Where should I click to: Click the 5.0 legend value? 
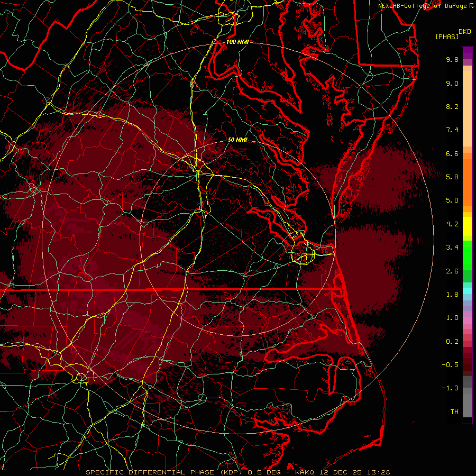click(x=452, y=200)
